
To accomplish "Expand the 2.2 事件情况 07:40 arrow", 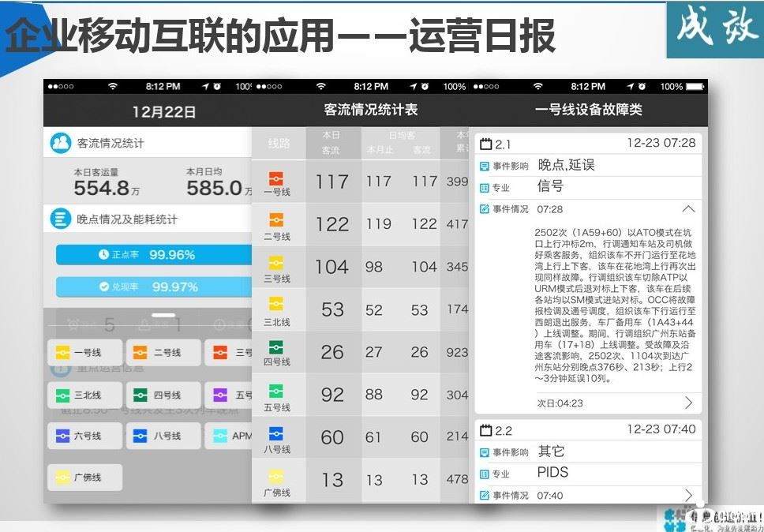I will click(688, 496).
